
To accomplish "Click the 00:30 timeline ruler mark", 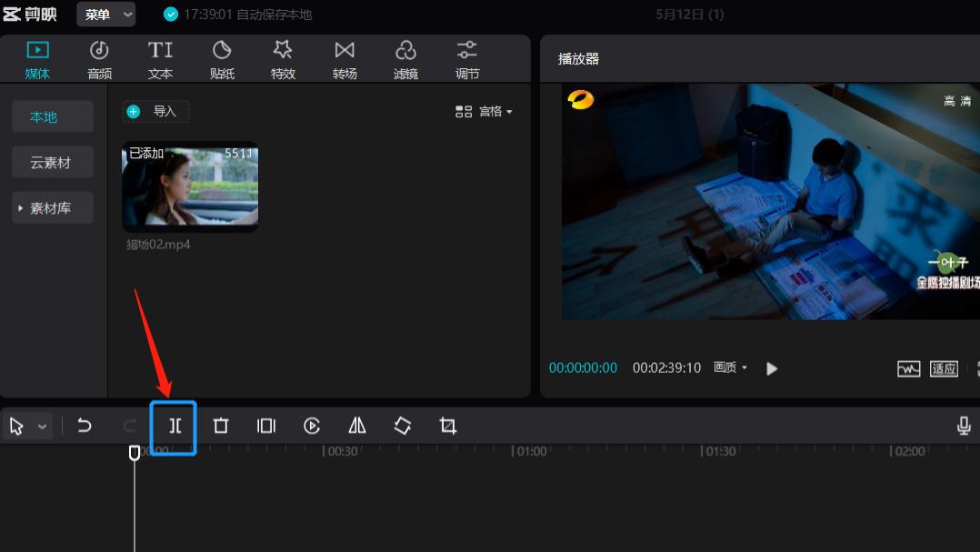I will (341, 451).
